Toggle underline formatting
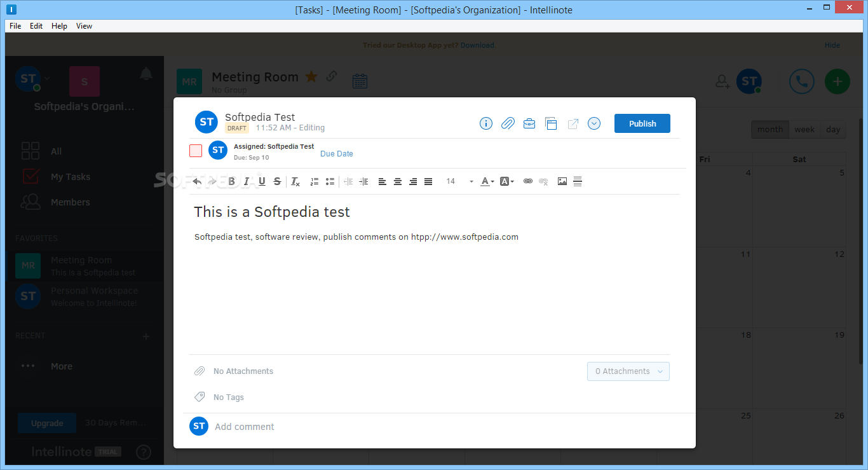This screenshot has height=470, width=868. [262, 181]
